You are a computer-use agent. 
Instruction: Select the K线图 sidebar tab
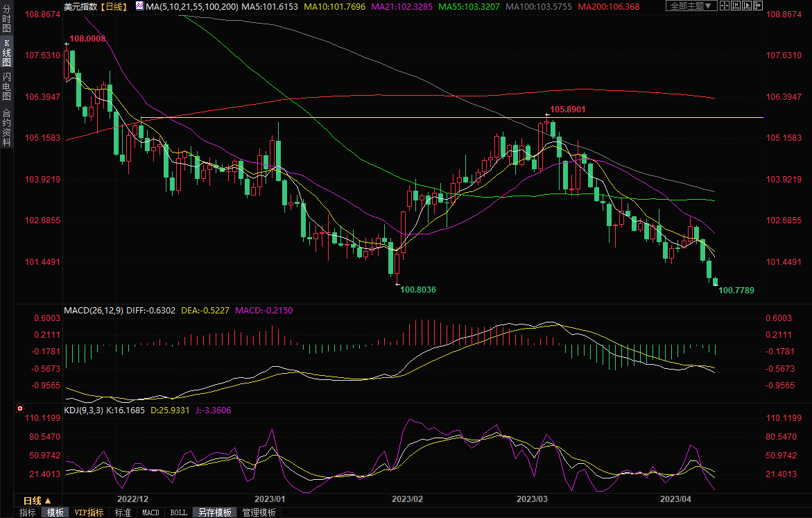[6, 54]
